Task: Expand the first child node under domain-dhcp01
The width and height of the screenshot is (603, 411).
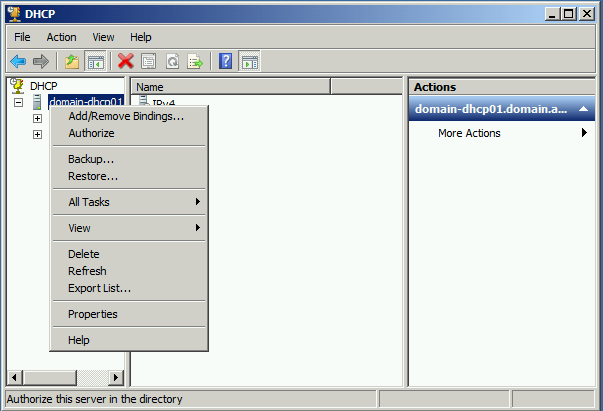Action: point(37,118)
